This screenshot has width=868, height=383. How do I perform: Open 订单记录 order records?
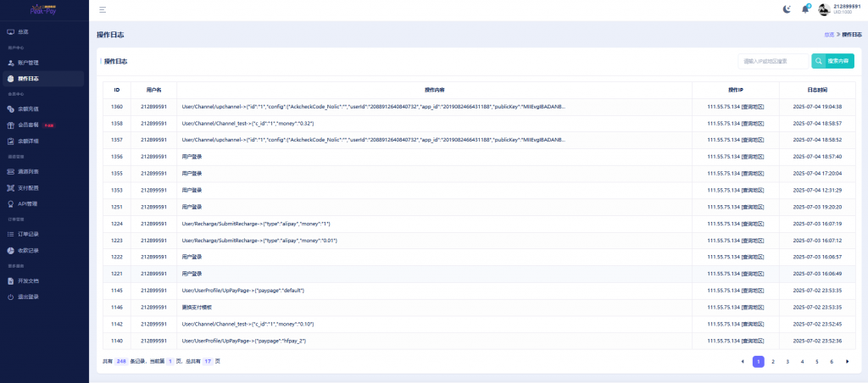point(28,234)
